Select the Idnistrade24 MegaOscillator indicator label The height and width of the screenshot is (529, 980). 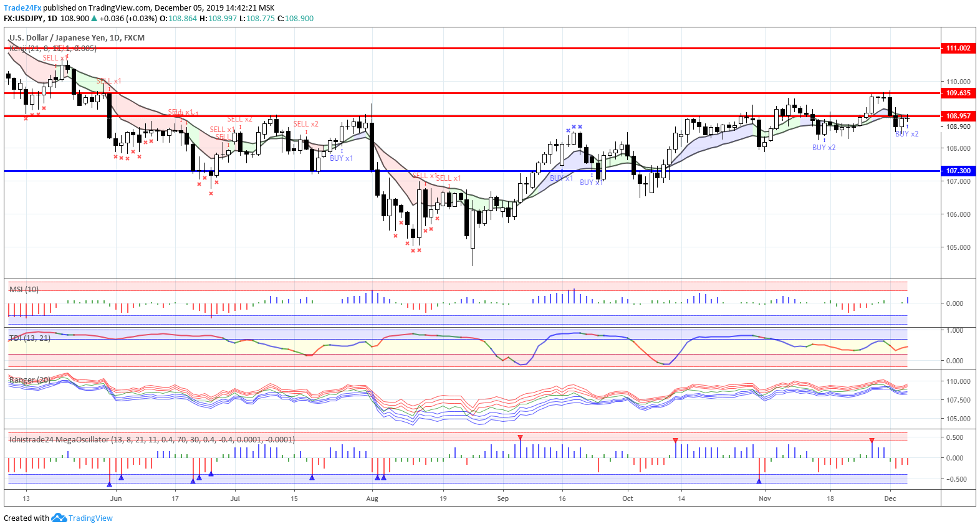pos(152,439)
